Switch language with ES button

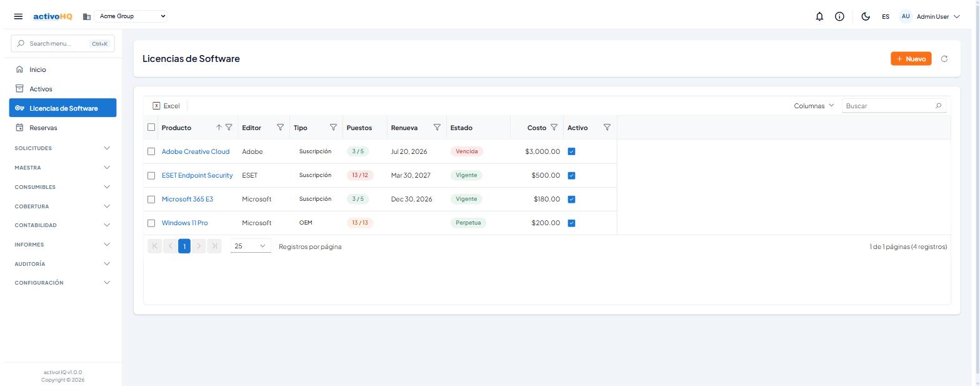(886, 17)
